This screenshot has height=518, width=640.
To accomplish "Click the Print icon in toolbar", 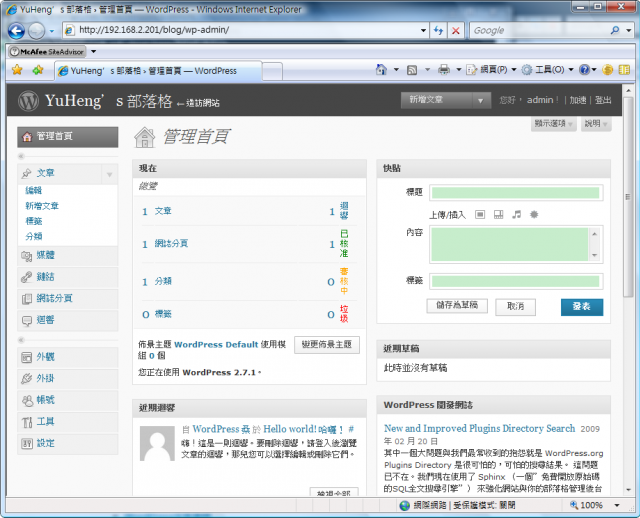I will click(x=444, y=70).
